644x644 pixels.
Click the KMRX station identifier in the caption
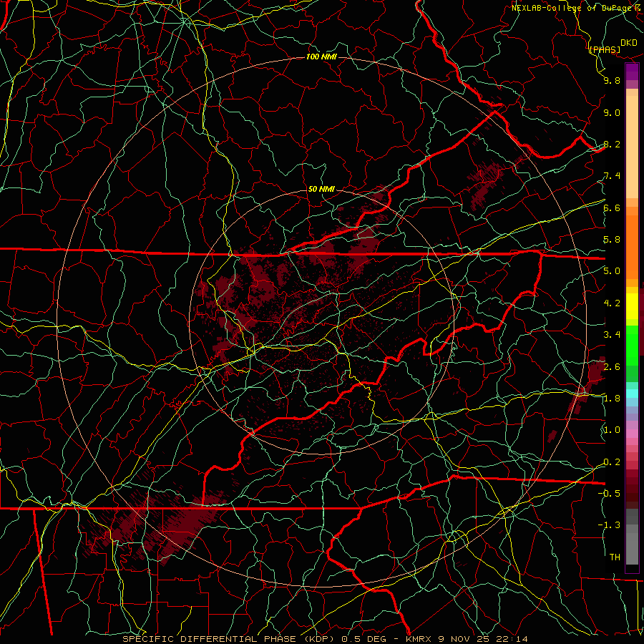(x=419, y=639)
